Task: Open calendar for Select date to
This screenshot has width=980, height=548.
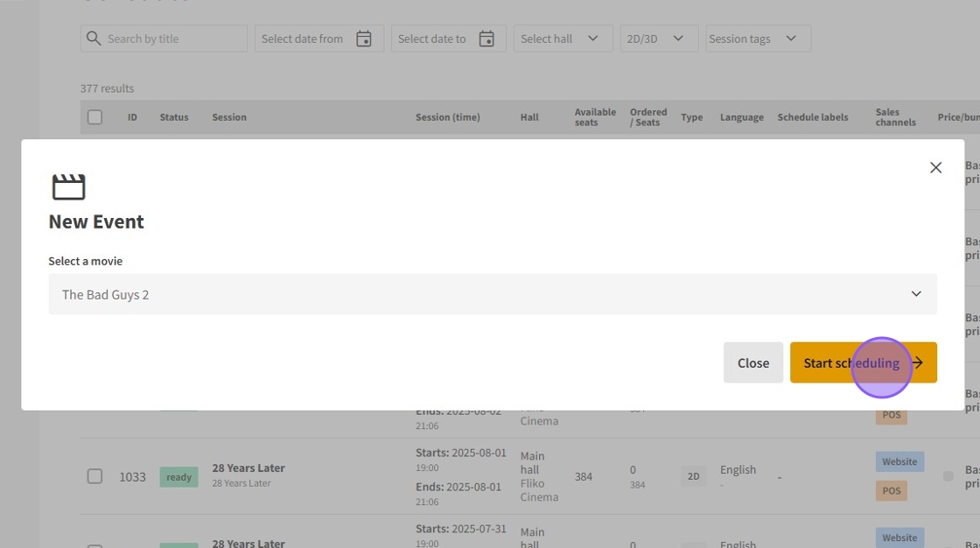Action: tap(486, 39)
